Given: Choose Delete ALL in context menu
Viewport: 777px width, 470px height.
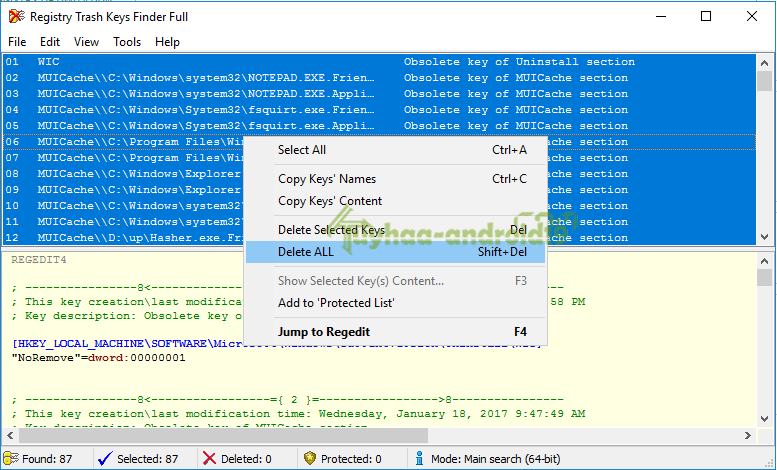Looking at the screenshot, I should click(x=396, y=252).
